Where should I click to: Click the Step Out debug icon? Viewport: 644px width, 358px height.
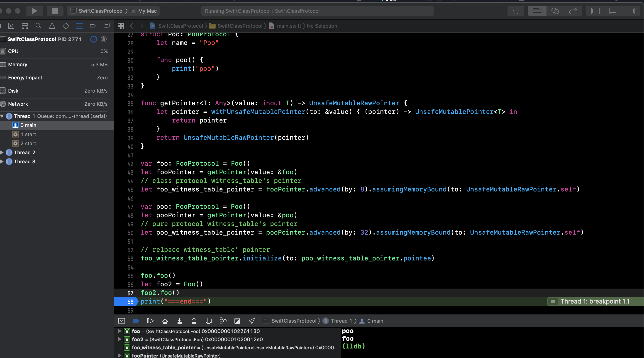(x=194, y=321)
